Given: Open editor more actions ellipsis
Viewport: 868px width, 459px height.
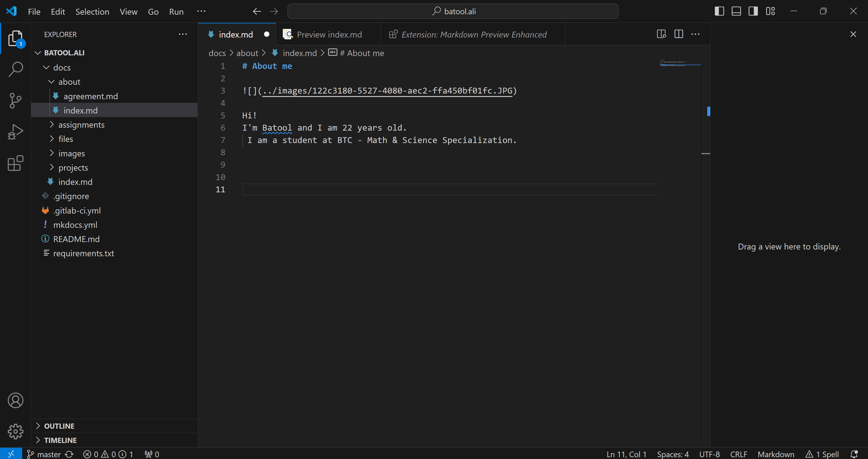Looking at the screenshot, I should point(695,34).
